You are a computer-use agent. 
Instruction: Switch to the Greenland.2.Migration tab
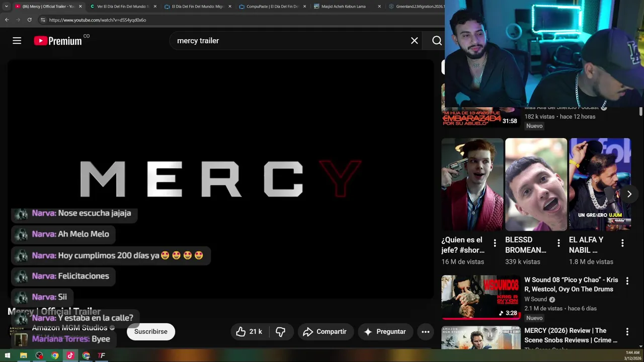[x=416, y=7]
